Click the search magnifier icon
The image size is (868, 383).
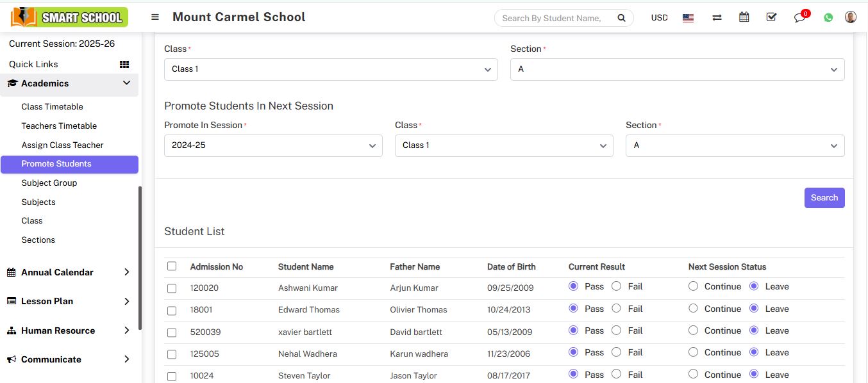621,18
